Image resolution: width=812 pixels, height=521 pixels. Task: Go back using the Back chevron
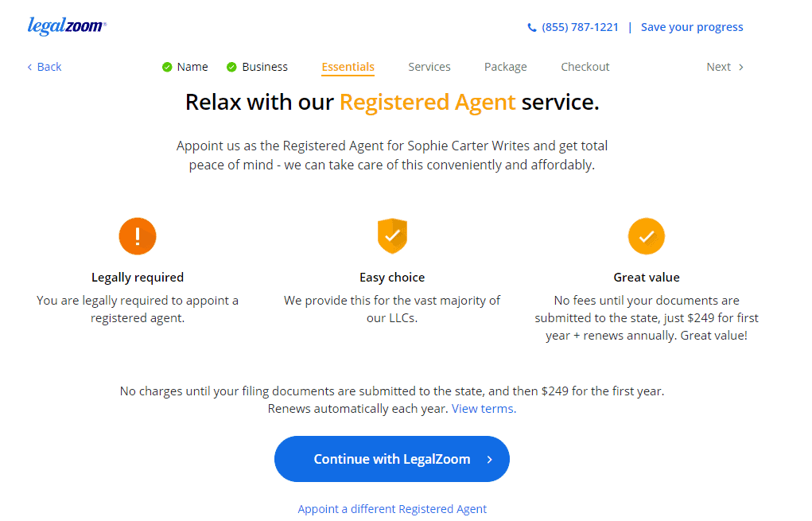pos(29,67)
